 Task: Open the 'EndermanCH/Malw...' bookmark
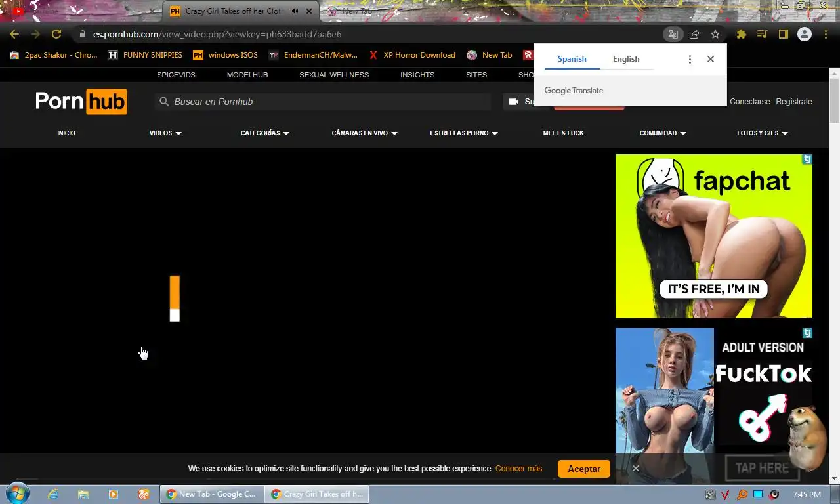tap(313, 55)
